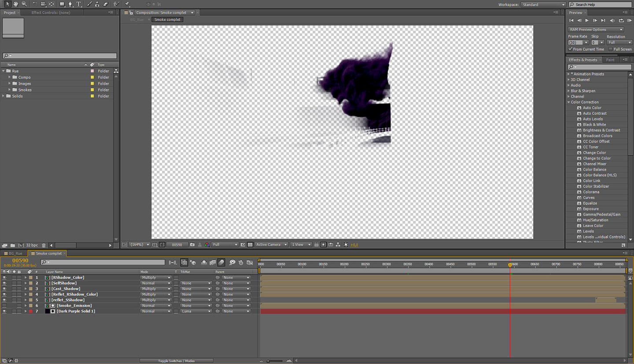Open RAM Preview Options selector
This screenshot has height=364, width=634.
596,29
